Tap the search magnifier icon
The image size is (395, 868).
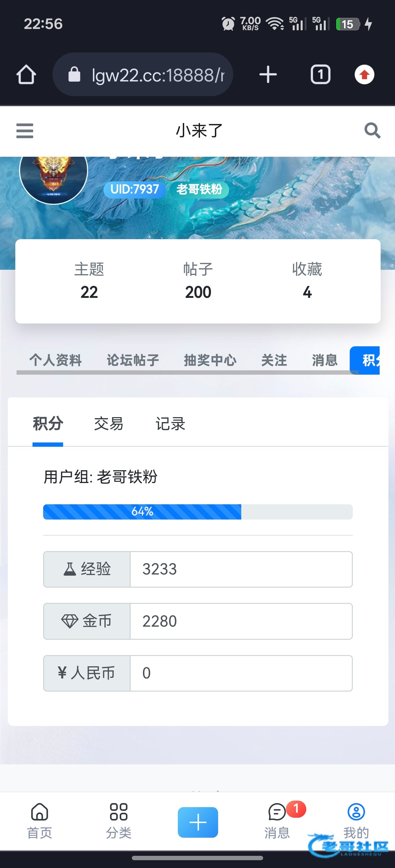tap(372, 131)
